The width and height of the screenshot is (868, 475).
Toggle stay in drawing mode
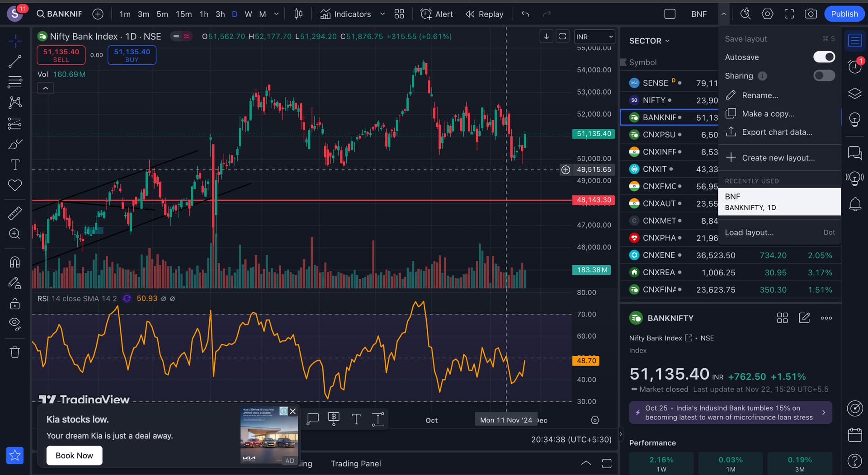click(x=15, y=283)
